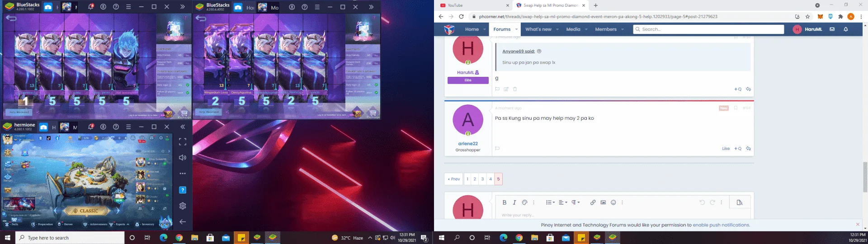Open the forum inbox envelope icon

832,29
